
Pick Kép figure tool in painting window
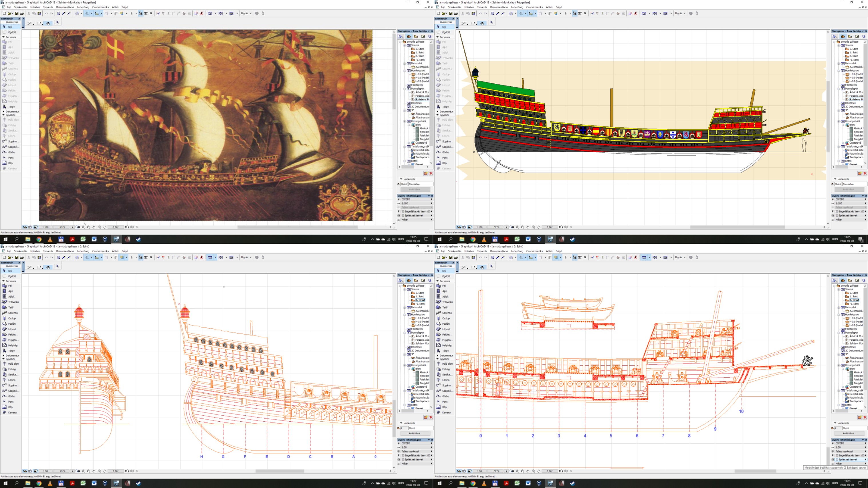click(10, 163)
